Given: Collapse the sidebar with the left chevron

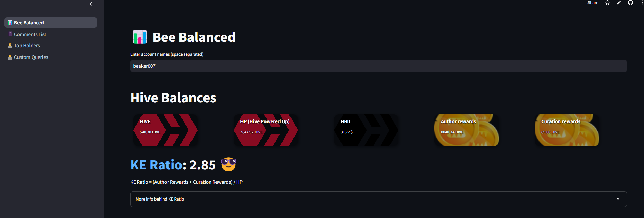Looking at the screenshot, I should 91,4.
